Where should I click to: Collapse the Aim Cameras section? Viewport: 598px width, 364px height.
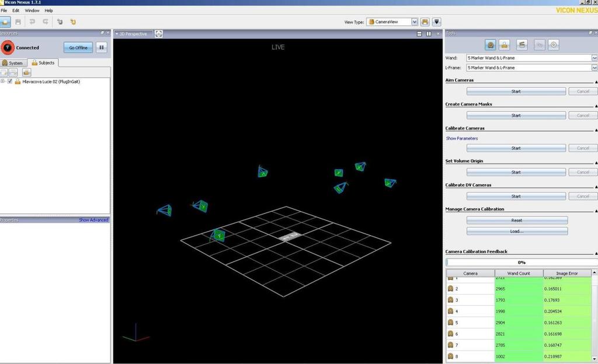(x=596, y=82)
